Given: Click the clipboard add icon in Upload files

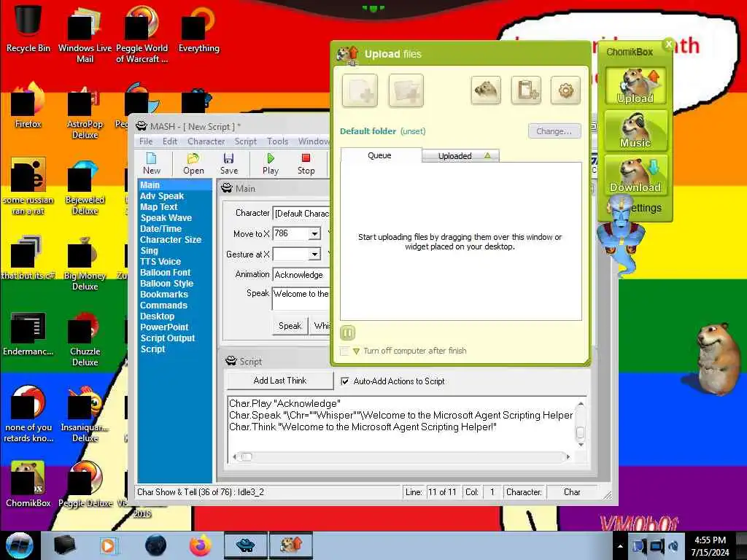Looking at the screenshot, I should click(x=527, y=90).
